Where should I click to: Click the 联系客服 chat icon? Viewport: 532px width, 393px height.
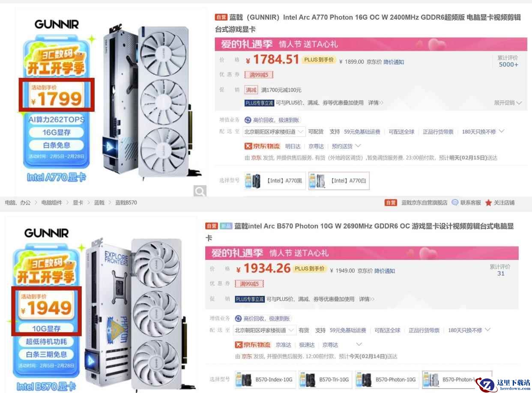point(455,202)
